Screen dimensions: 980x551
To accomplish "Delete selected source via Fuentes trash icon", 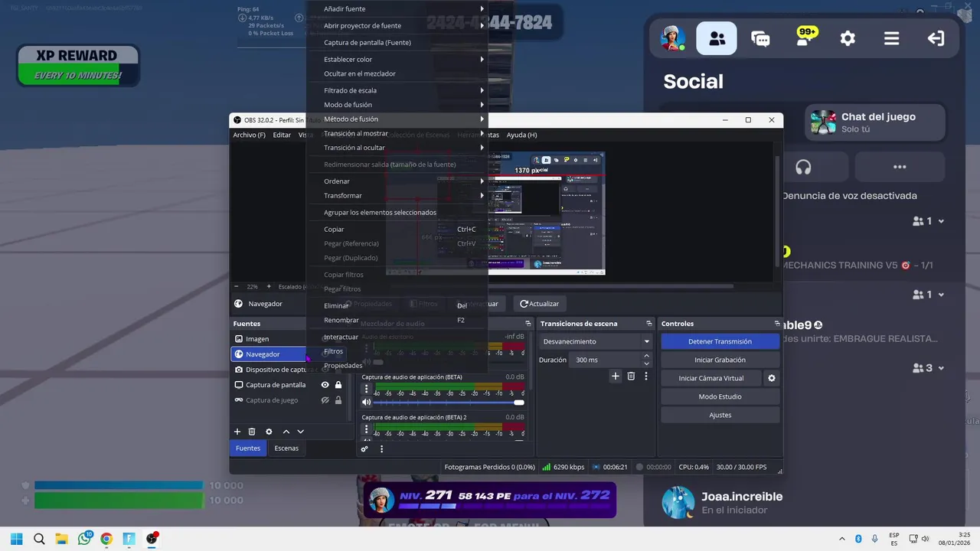I will click(252, 432).
